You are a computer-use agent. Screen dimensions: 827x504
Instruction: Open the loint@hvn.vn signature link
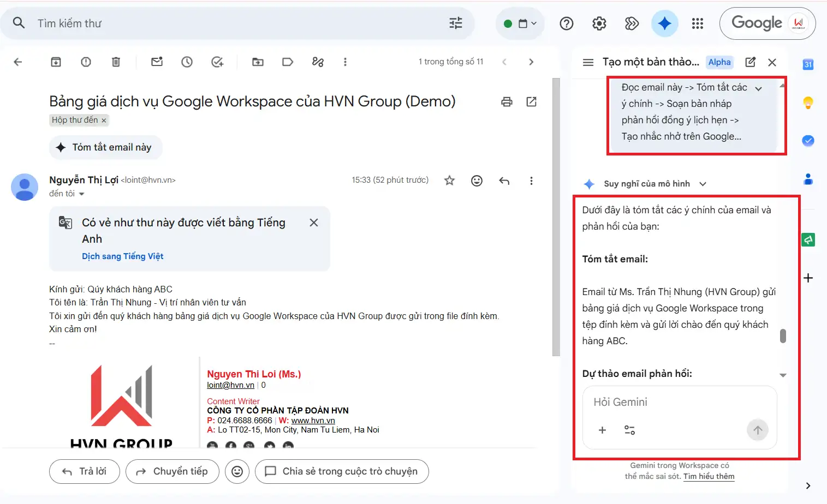[230, 385]
